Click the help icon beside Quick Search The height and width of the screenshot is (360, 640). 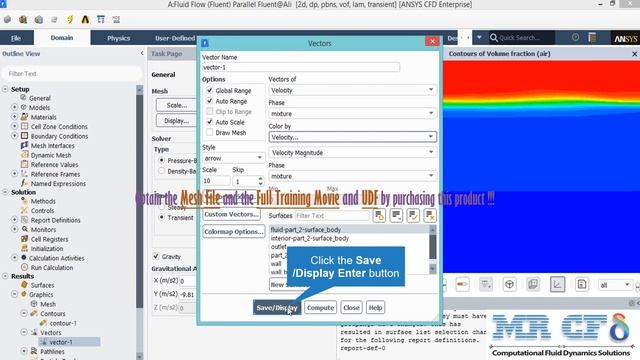pyautogui.click(x=576, y=37)
